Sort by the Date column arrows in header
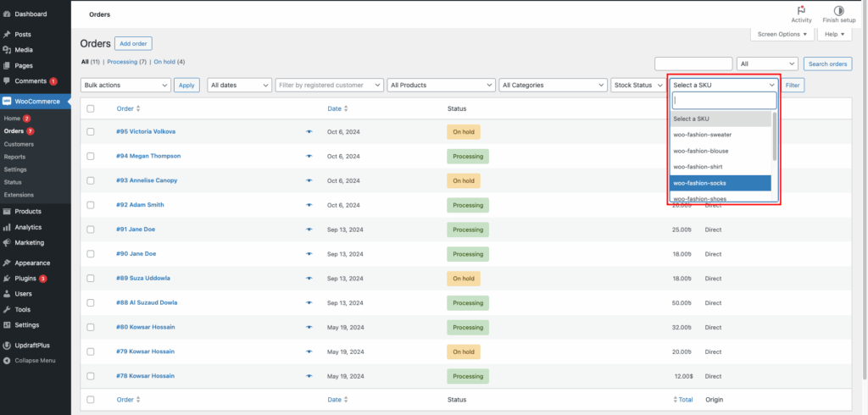This screenshot has width=868, height=415. coord(346,109)
